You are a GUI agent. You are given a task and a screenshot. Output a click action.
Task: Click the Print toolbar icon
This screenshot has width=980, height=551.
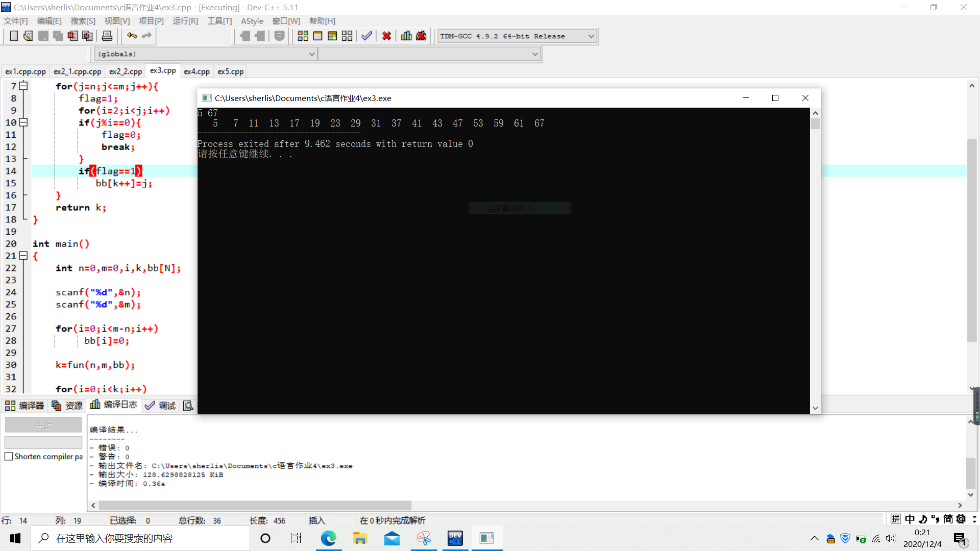tap(107, 36)
